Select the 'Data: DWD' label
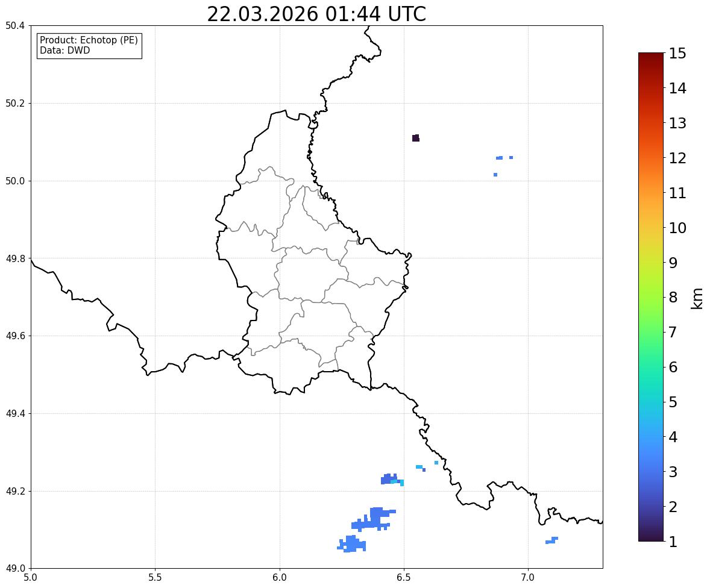This screenshot has width=710, height=588. point(64,50)
